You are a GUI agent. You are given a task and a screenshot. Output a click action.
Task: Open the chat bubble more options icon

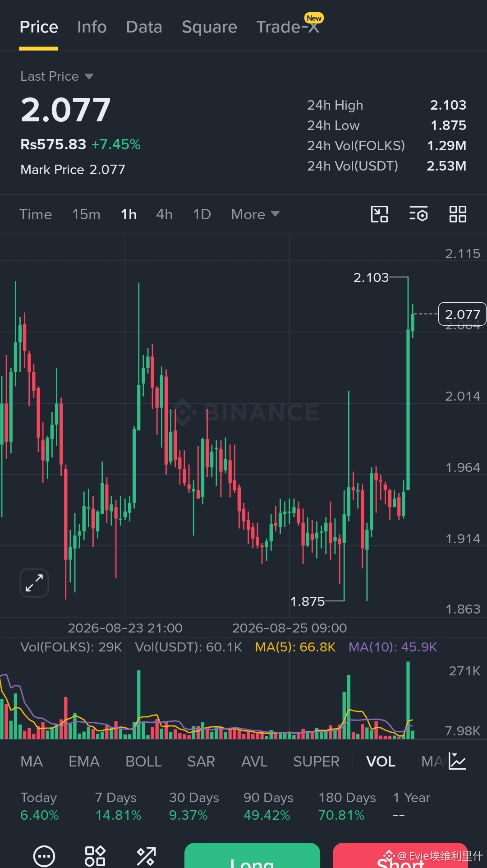[x=44, y=856]
